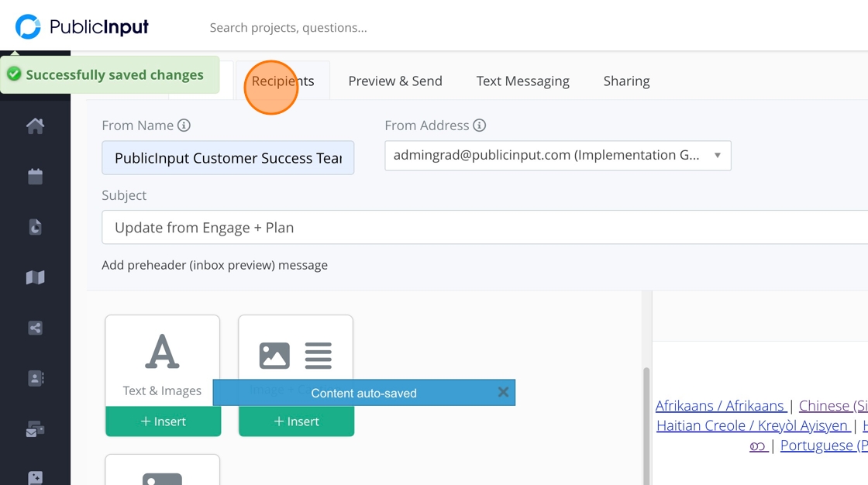Click the PublicInput logo
Screen dimensions: 868x485
point(82,27)
